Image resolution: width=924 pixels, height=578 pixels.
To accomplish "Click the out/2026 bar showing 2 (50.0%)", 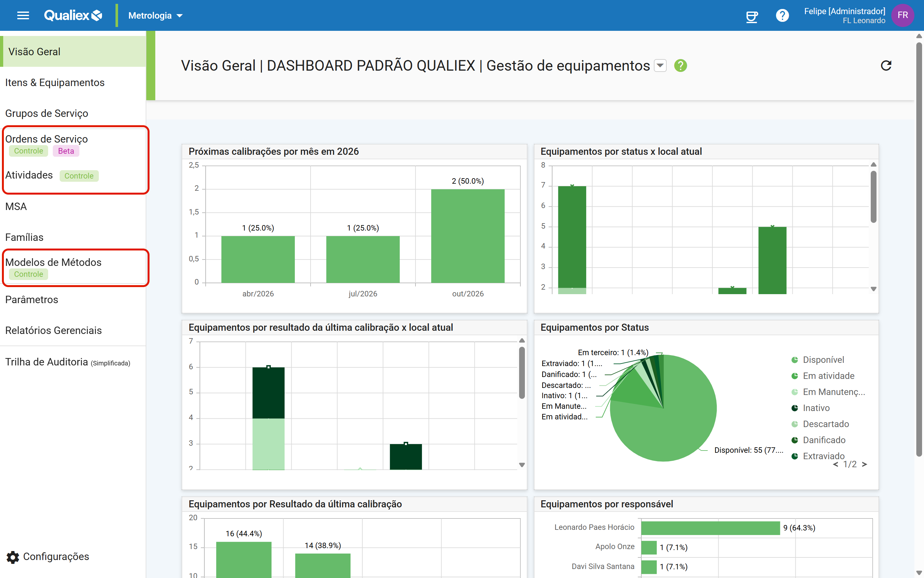I will [x=468, y=236].
